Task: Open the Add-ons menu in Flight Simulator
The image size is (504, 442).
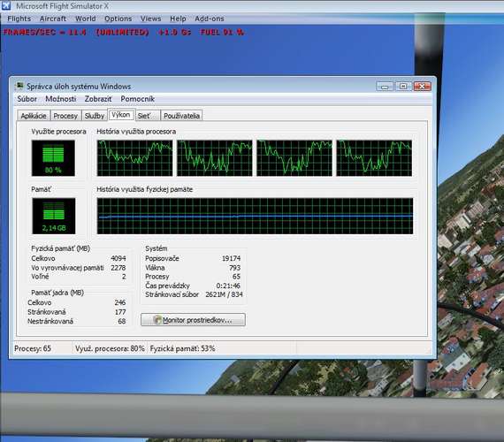Action: [210, 19]
